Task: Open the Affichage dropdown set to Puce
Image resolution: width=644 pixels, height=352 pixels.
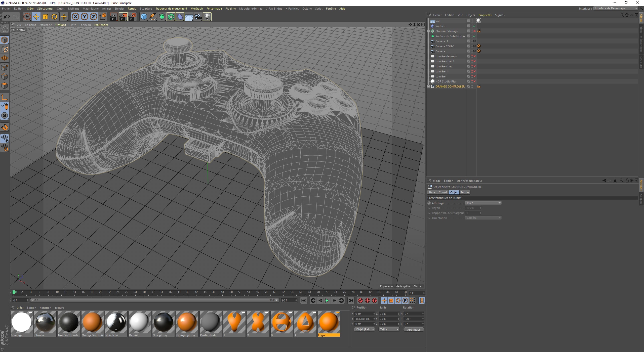Action: coord(483,203)
